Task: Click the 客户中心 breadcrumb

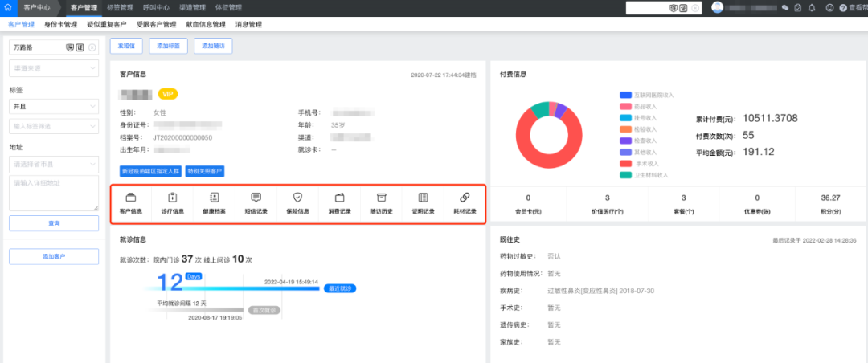Action: (x=37, y=8)
